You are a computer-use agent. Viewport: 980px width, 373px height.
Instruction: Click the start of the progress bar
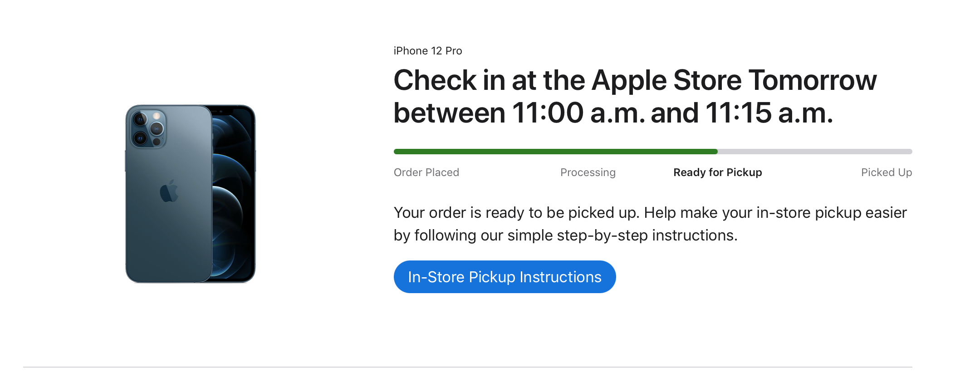coord(397,151)
